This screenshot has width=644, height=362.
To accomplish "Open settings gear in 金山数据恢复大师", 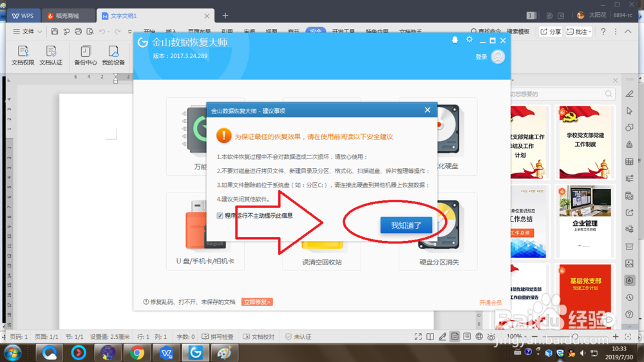I will 469,39.
